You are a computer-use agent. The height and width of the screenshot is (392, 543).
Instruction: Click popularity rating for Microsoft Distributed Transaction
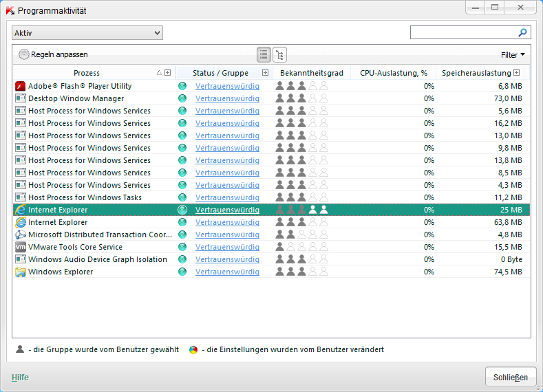click(301, 235)
